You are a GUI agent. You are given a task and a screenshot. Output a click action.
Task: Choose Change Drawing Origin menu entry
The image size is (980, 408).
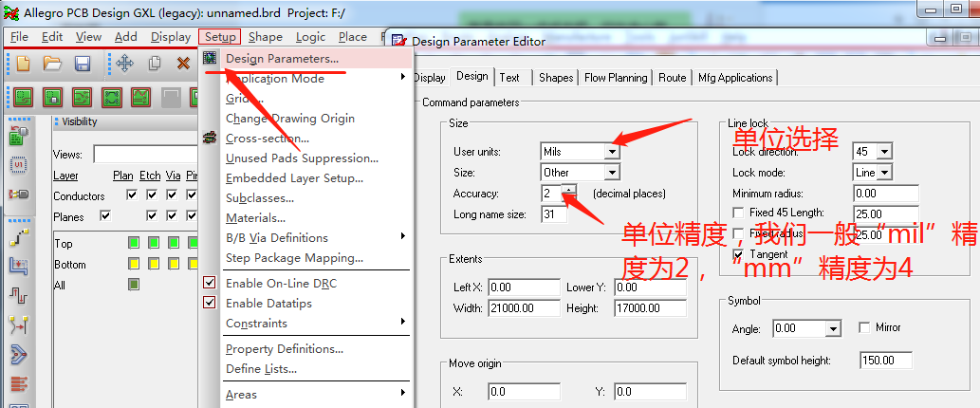[x=290, y=118]
